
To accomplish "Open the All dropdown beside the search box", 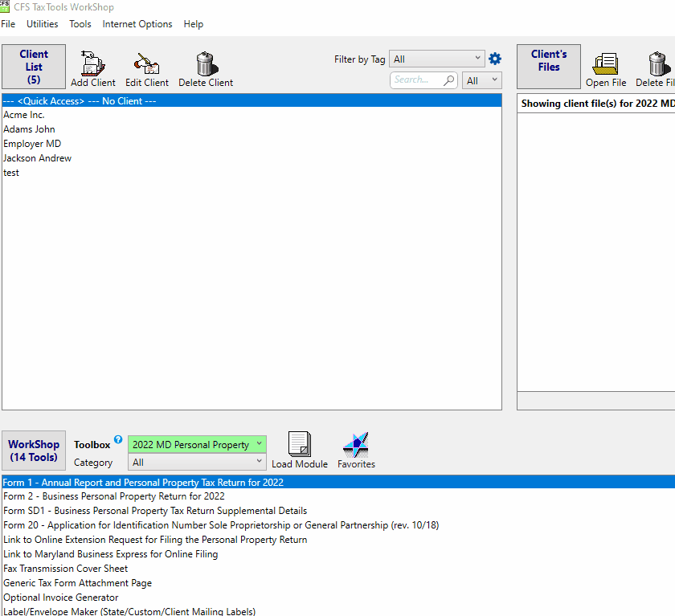I will [x=481, y=80].
